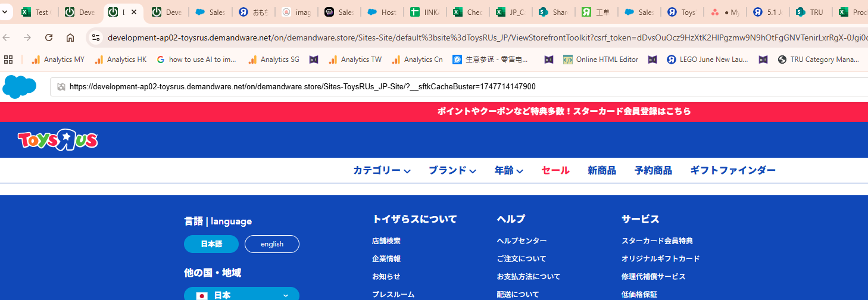Open the 修理代補償サービス footer link
This screenshot has width=868, height=300.
654,277
